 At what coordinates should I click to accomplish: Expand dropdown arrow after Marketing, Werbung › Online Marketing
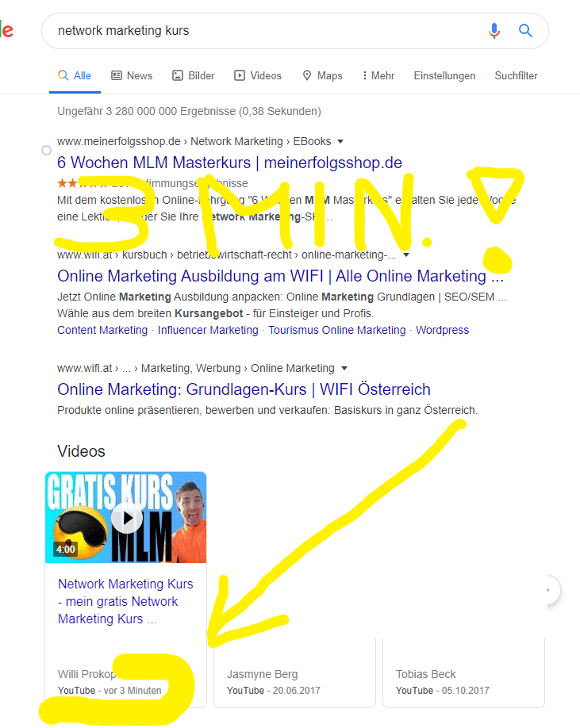pyautogui.click(x=344, y=368)
